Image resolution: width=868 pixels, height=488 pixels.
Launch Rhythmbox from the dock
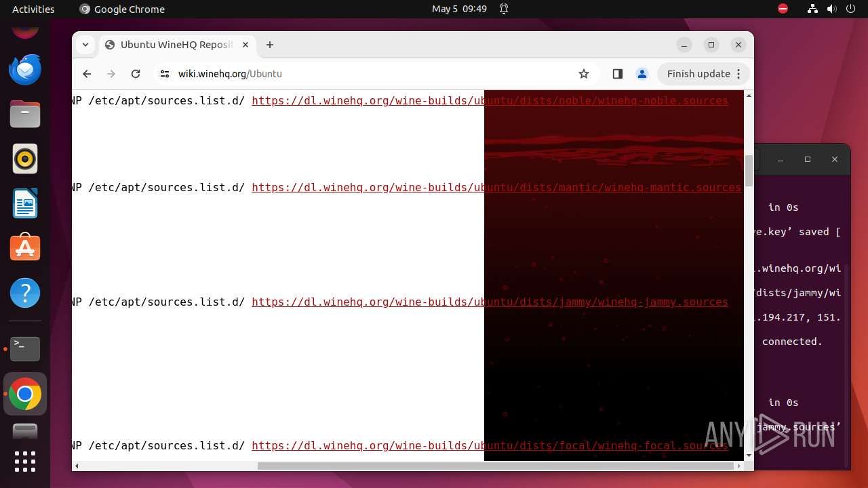[x=25, y=159]
